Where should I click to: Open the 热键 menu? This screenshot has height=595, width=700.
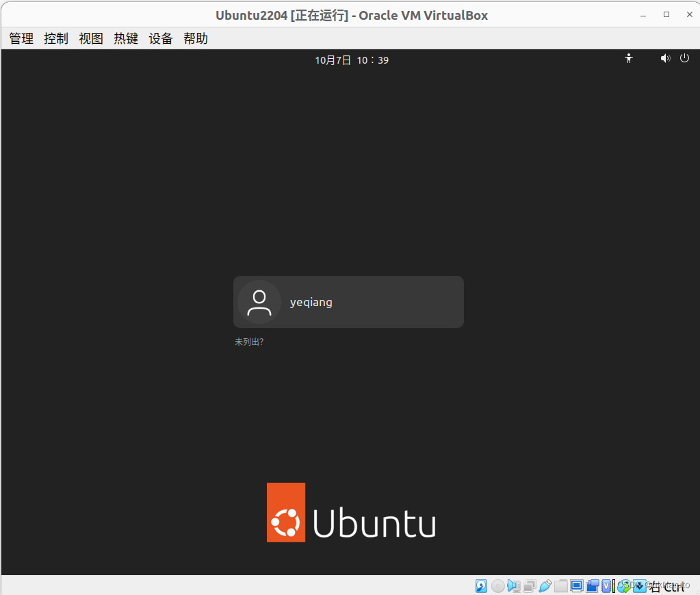(x=126, y=38)
